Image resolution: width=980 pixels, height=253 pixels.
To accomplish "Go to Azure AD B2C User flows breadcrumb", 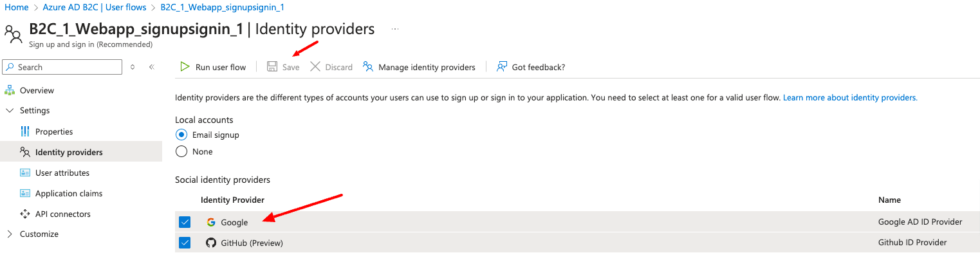I will tap(94, 8).
